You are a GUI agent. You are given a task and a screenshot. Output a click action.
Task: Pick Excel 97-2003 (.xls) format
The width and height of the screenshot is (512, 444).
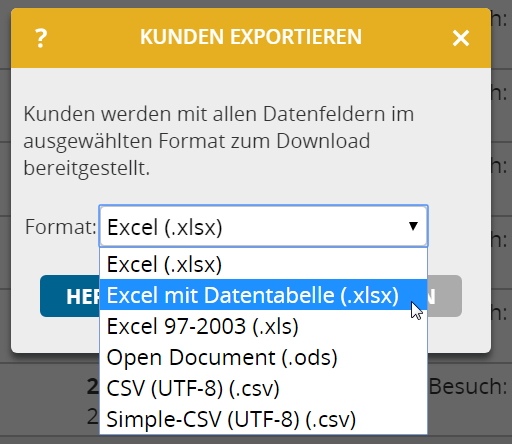(x=263, y=326)
